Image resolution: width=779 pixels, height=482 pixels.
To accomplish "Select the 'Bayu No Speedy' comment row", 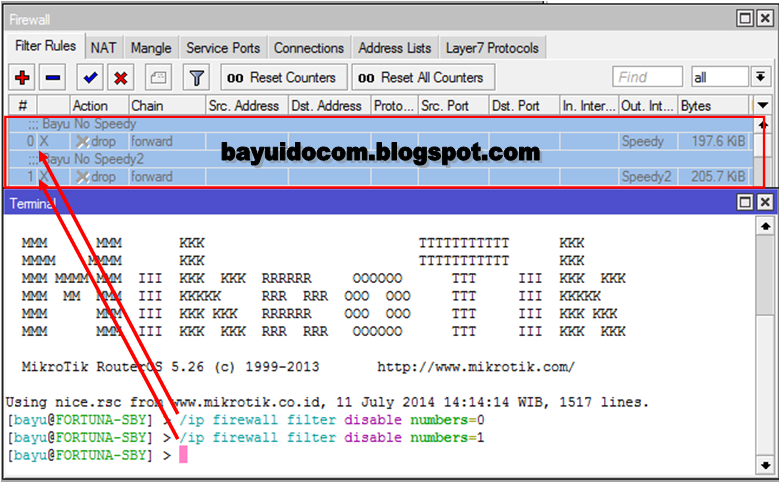I will [x=381, y=124].
